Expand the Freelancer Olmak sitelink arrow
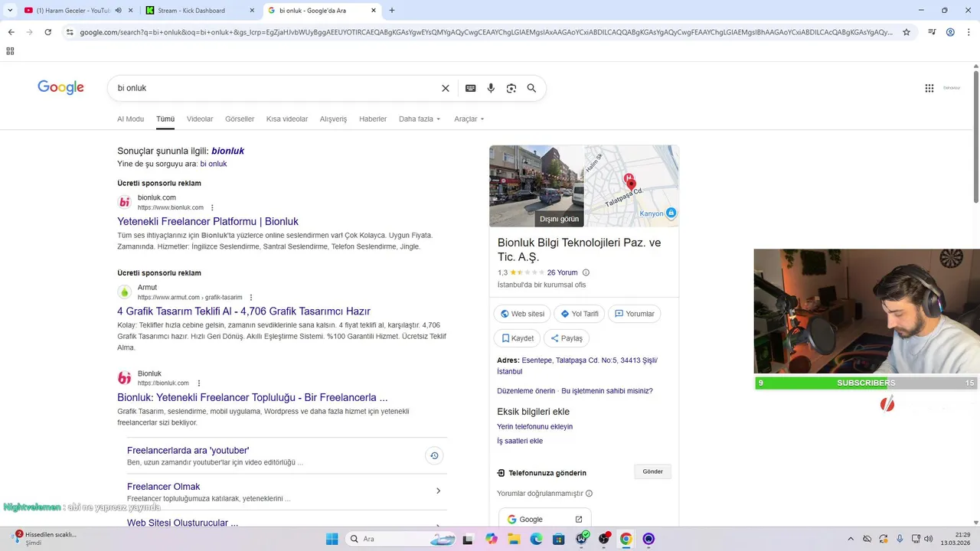 coord(438,491)
